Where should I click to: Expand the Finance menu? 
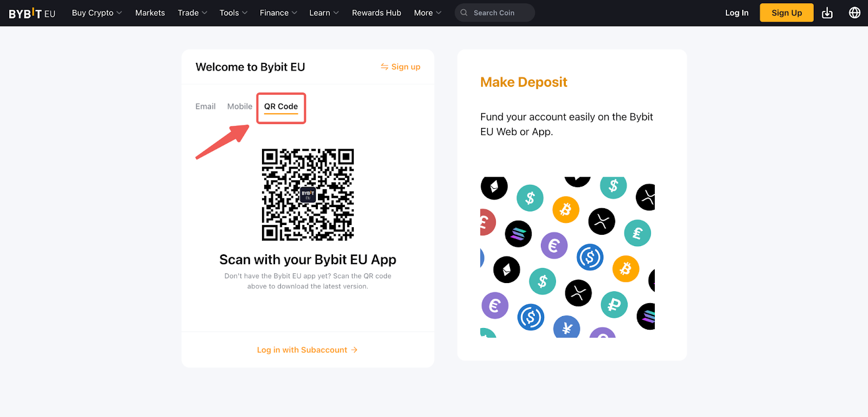(278, 13)
